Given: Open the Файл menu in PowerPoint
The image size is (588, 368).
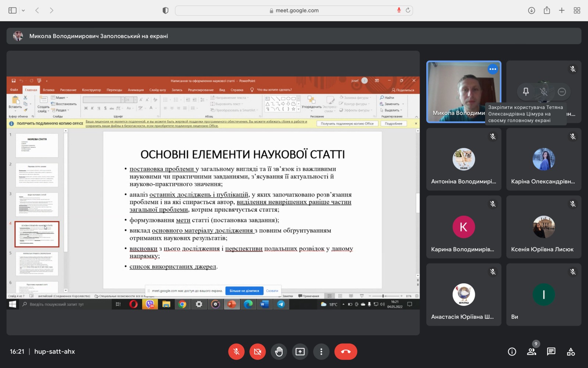Looking at the screenshot, I should coord(14,90).
